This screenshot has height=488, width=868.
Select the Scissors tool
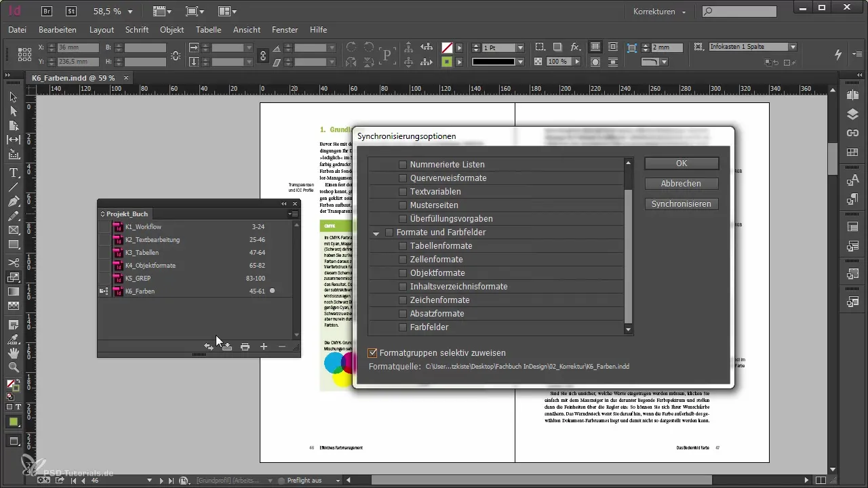pos(13,262)
